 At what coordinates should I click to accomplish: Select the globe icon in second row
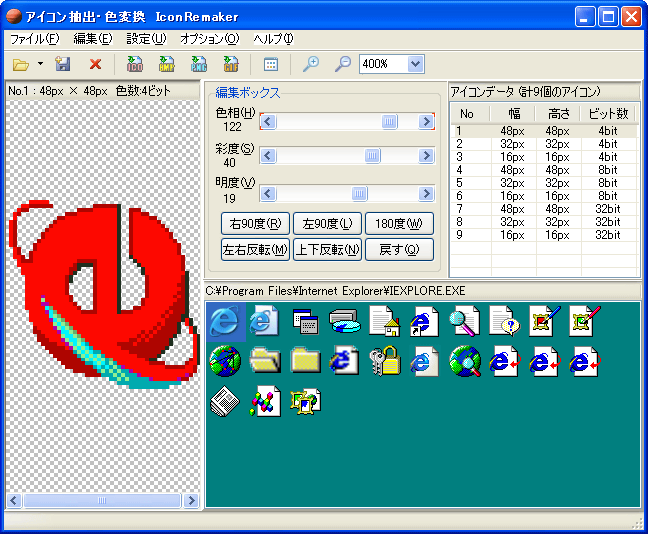click(x=225, y=361)
